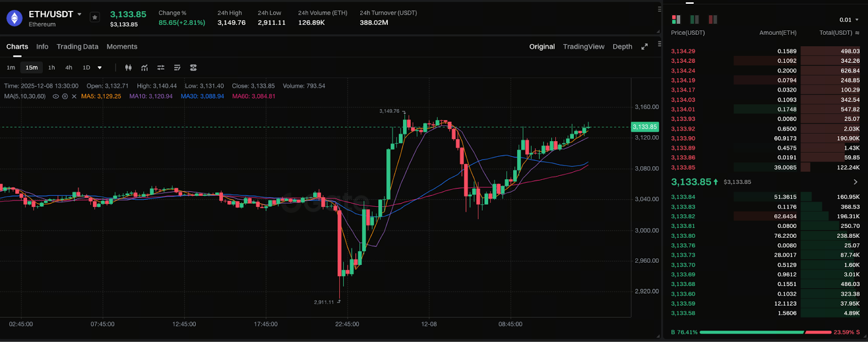The height and width of the screenshot is (342, 868).
Task: Click the buy order price 3,133.82
Action: tap(683, 217)
